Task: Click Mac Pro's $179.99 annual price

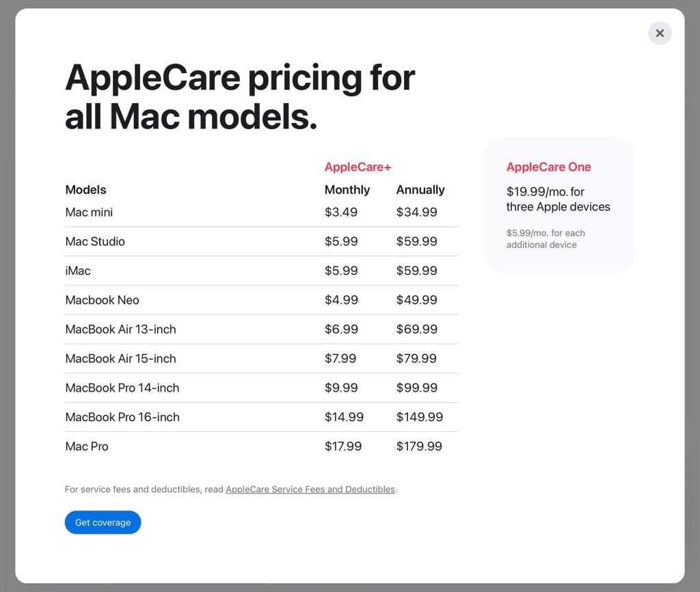Action: coord(418,446)
